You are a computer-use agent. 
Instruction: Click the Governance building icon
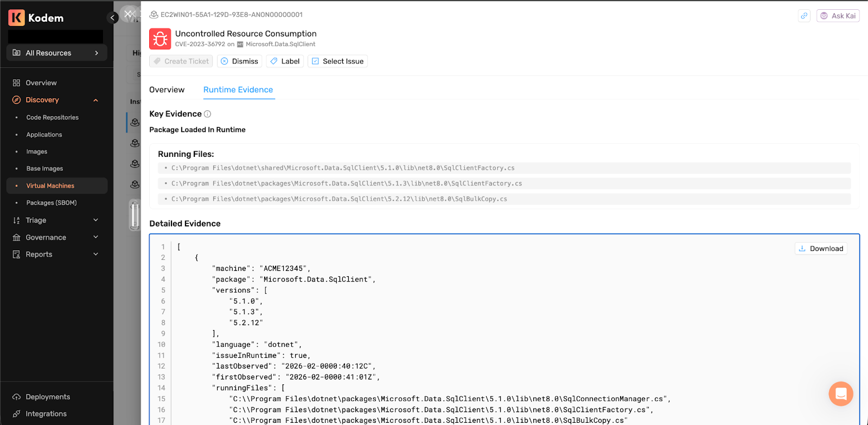[16, 238]
